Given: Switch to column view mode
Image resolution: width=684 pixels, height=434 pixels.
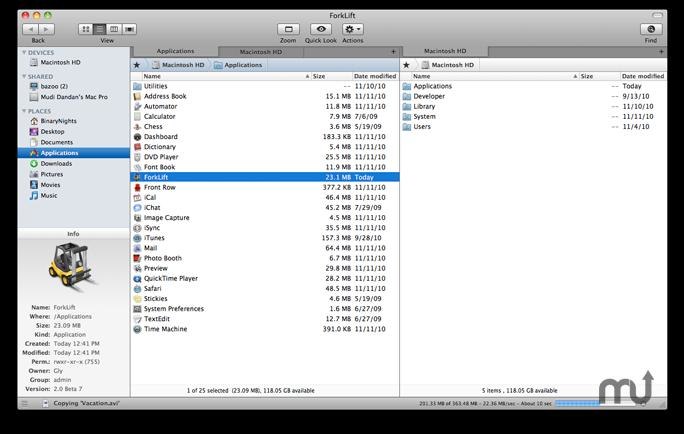Looking at the screenshot, I should point(114,29).
